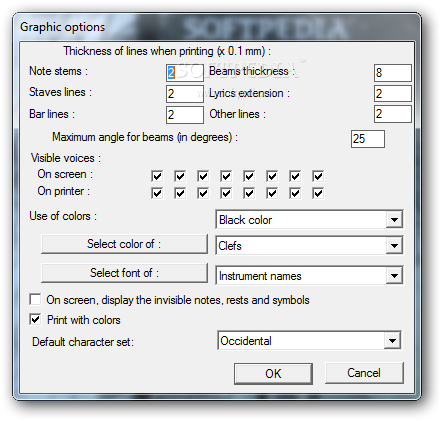Toggle third On printer voice checkbox
Screen dimensions: 442x421
(x=203, y=193)
